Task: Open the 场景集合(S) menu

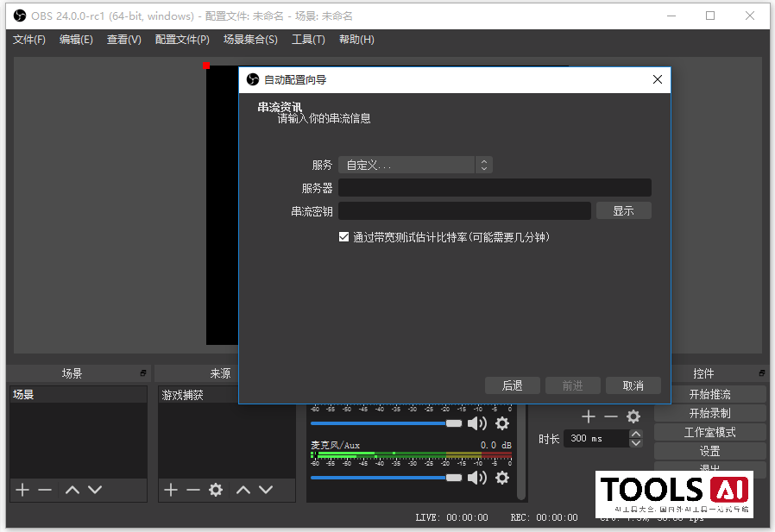Action: [x=249, y=39]
